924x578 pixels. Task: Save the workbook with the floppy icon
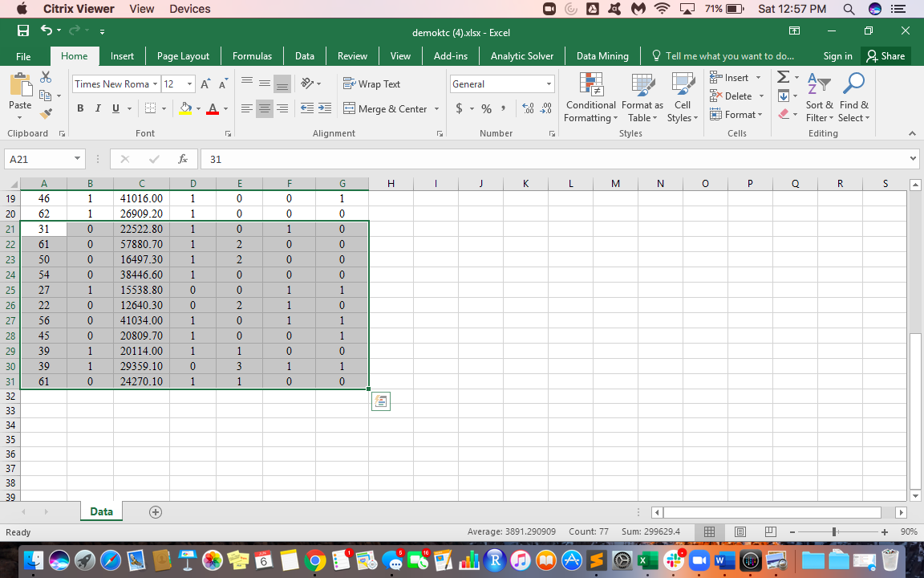[23, 31]
